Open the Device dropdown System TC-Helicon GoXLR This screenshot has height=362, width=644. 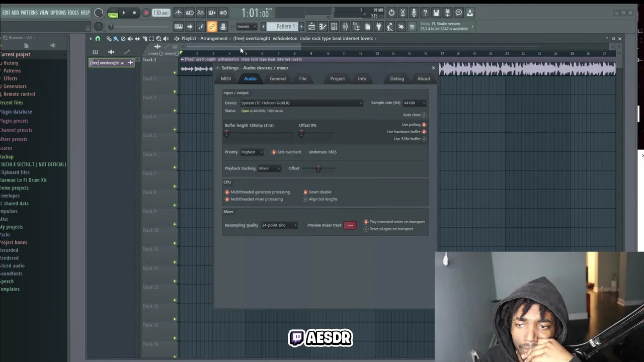coord(301,103)
